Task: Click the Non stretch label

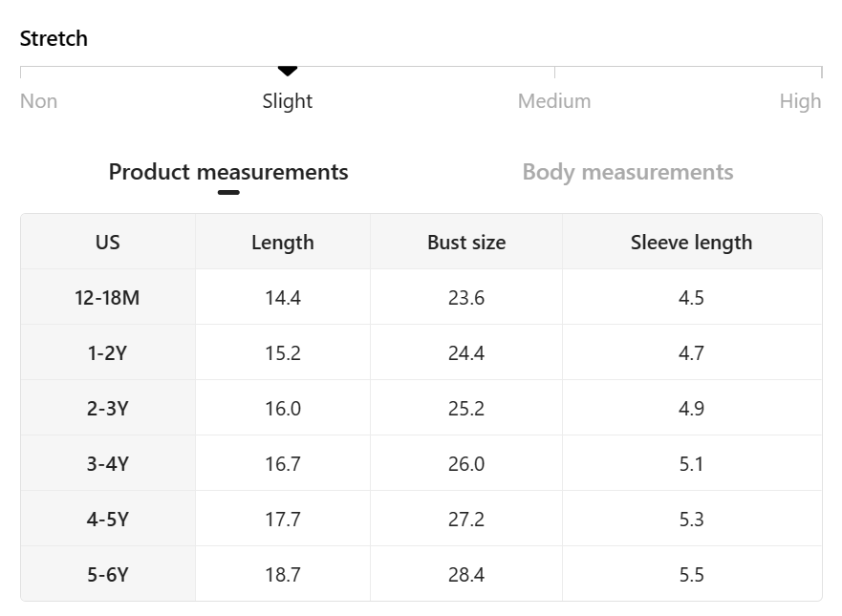Action: click(39, 101)
